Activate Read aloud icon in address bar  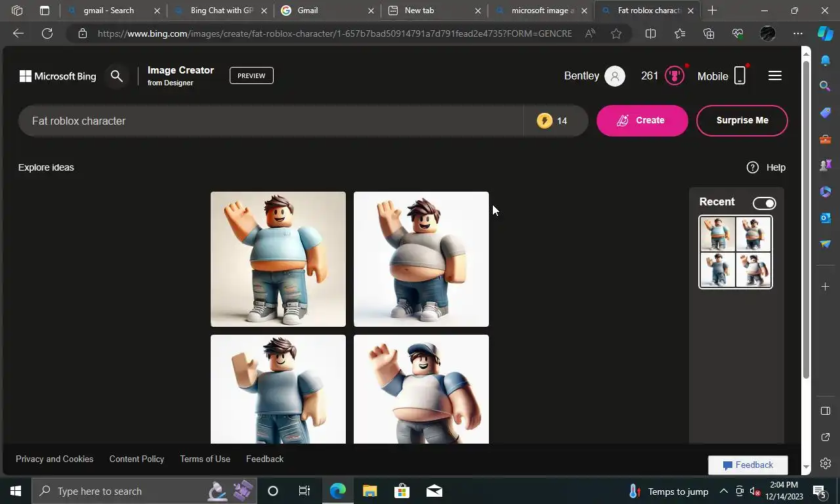[x=590, y=33]
